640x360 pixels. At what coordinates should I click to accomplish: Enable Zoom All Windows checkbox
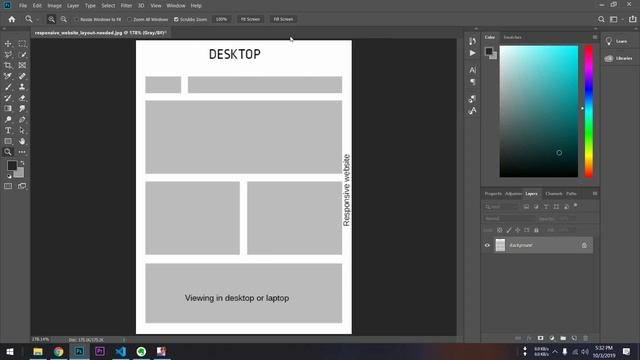(x=130, y=19)
